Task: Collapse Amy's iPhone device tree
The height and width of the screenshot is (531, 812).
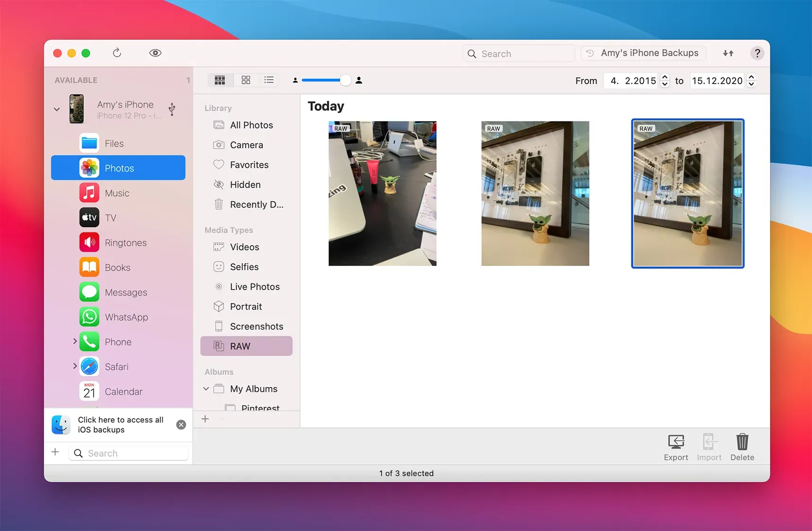Action: pos(57,109)
